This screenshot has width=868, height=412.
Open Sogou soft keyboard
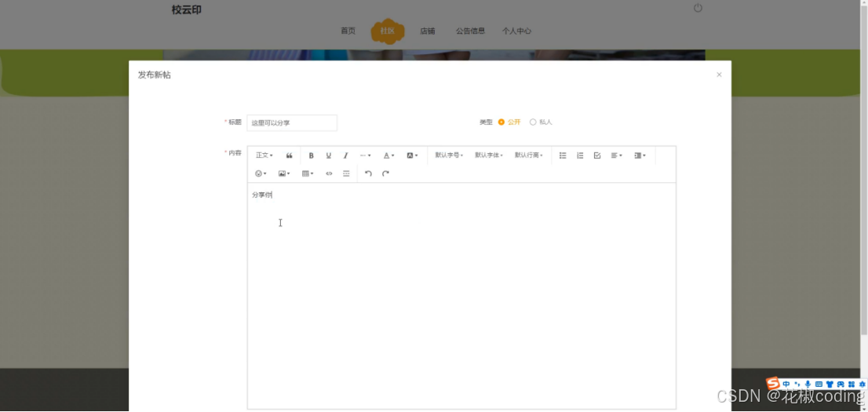[819, 384]
